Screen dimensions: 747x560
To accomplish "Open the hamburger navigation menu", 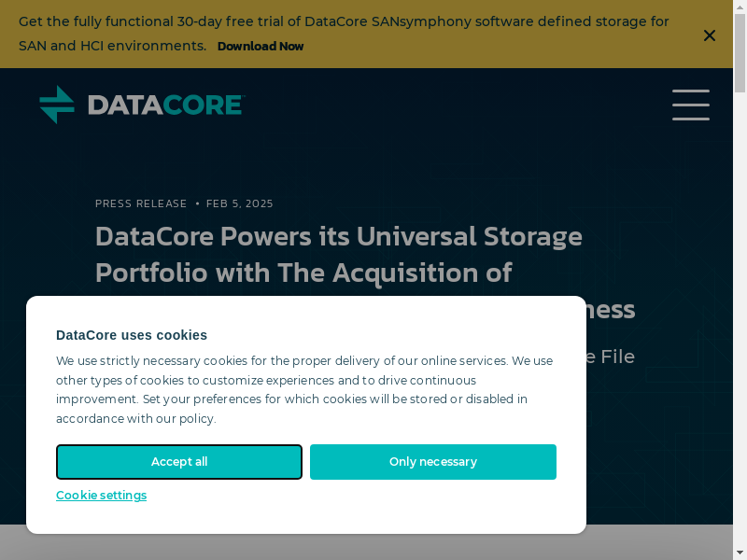I will tap(690, 105).
